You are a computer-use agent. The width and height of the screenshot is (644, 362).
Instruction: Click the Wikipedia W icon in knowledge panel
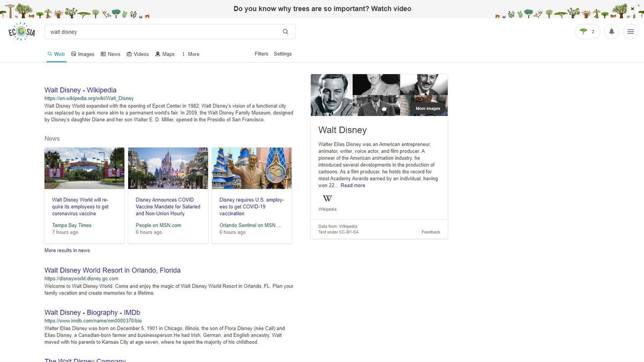327,198
